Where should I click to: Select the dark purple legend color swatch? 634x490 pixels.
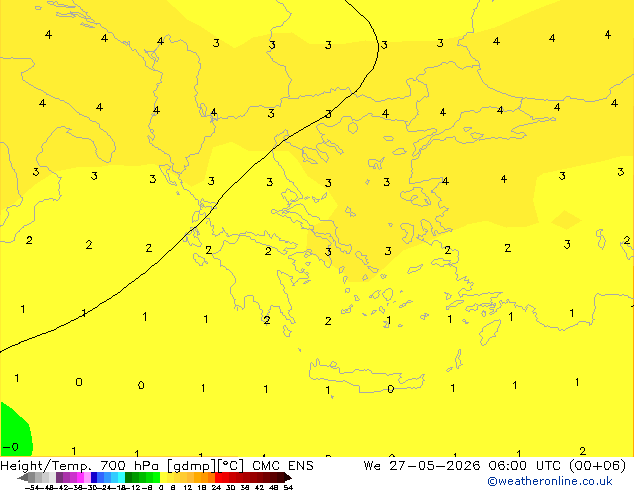coord(59,477)
